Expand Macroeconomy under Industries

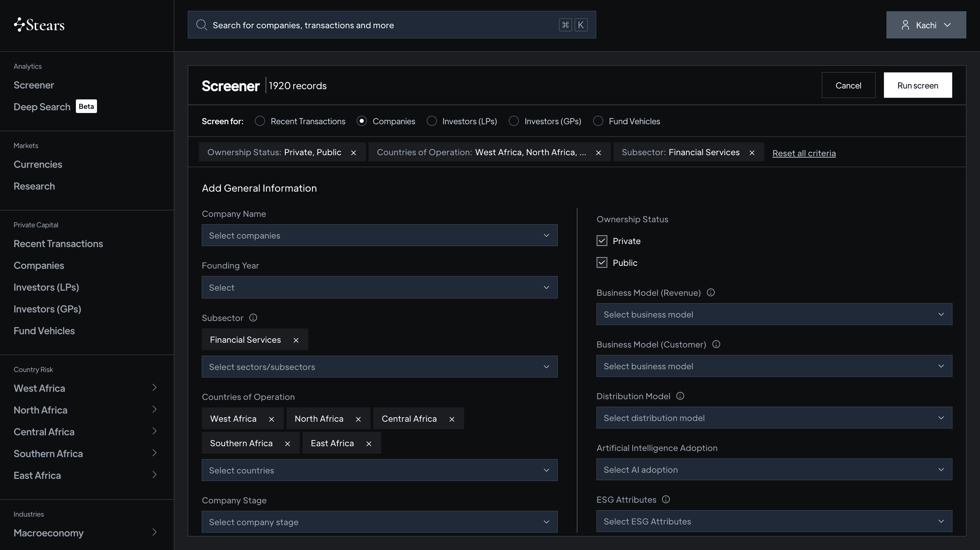(154, 533)
